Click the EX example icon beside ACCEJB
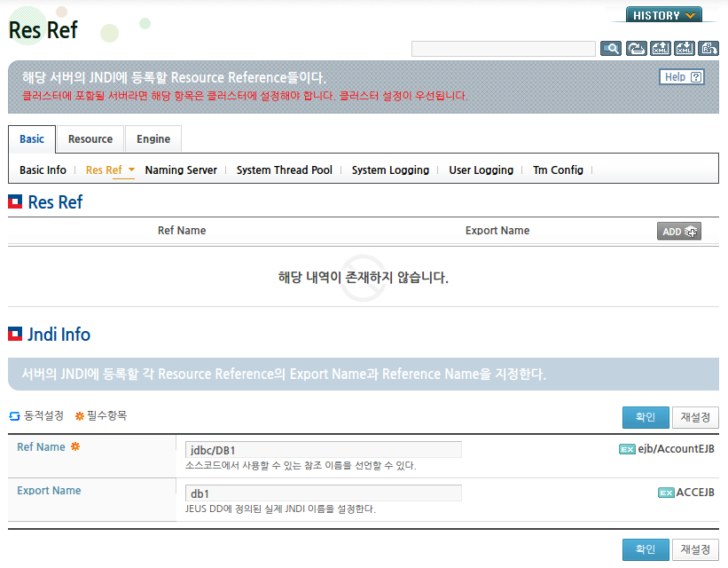Viewport: 728px width, 568px height. tap(666, 493)
